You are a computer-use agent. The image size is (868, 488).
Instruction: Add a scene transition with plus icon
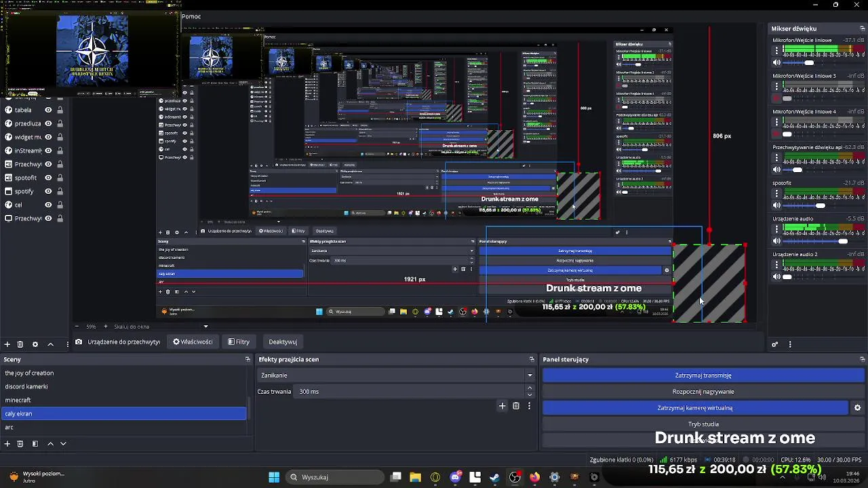click(502, 406)
